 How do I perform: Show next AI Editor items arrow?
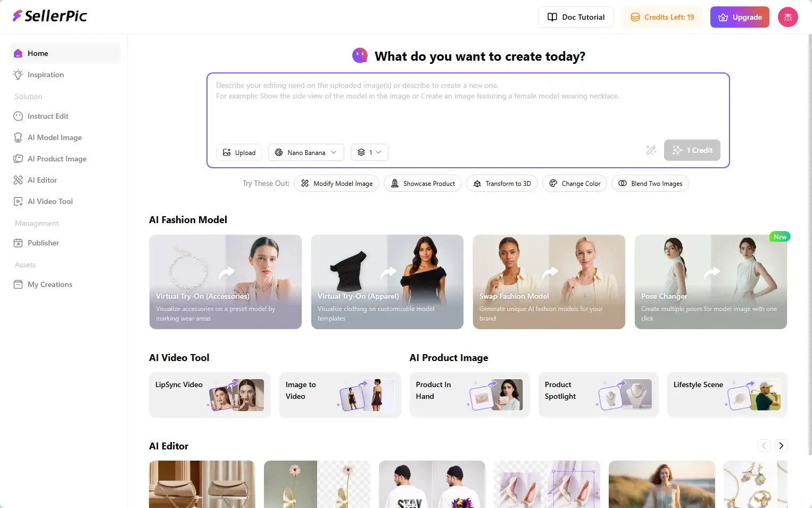click(781, 446)
